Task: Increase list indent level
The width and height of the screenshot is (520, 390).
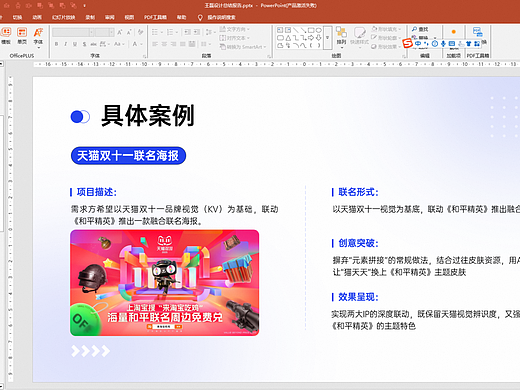Action: click(x=197, y=32)
